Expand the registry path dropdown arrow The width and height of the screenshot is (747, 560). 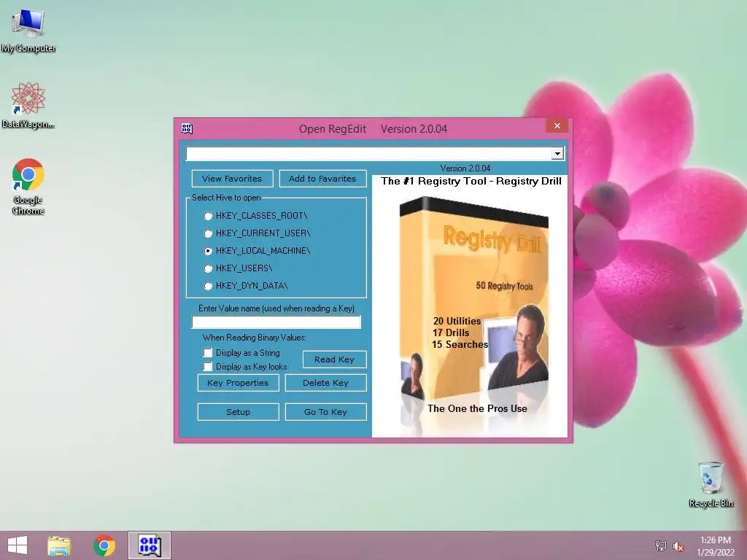coord(557,154)
